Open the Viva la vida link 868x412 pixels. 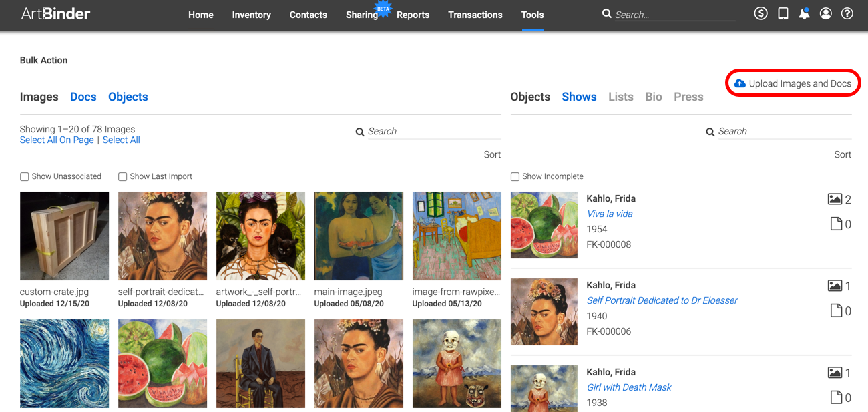point(610,214)
